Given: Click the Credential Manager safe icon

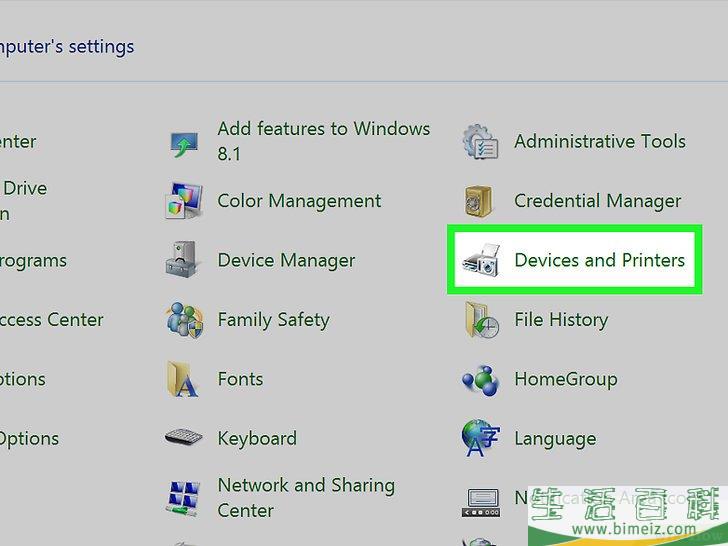Looking at the screenshot, I should pyautogui.click(x=479, y=201).
